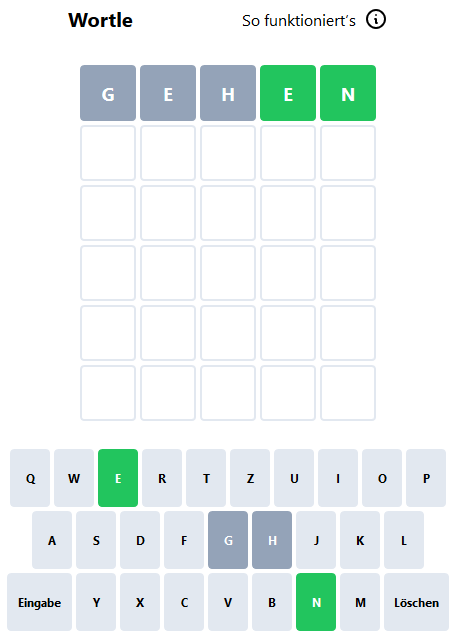Click the green E tile in first guess
455x642 pixels.
(x=288, y=93)
